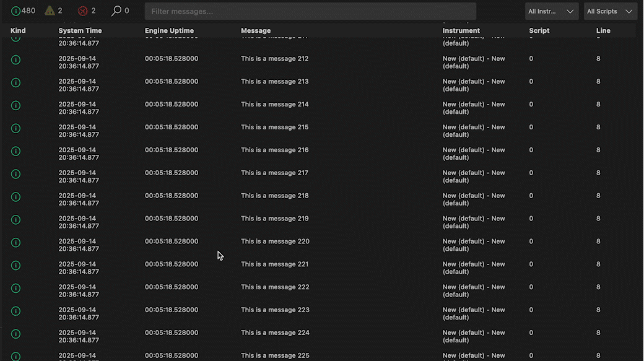Click the search icon showing 0
Image resolution: width=644 pixels, height=361 pixels.
pyautogui.click(x=118, y=11)
